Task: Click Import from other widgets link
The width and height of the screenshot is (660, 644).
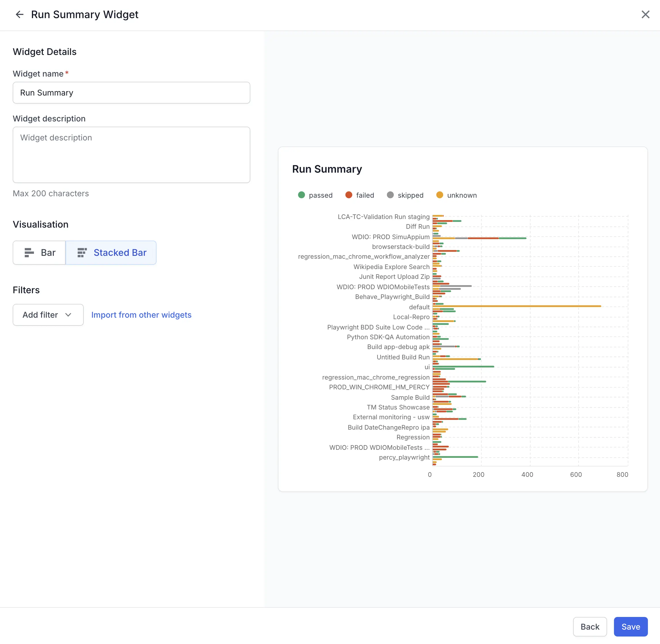Action: coord(141,315)
